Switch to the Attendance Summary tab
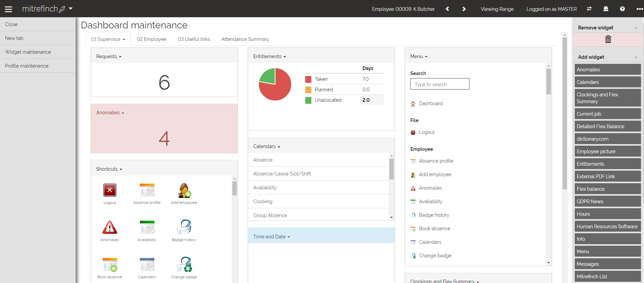This screenshot has width=644, height=283. (x=245, y=39)
